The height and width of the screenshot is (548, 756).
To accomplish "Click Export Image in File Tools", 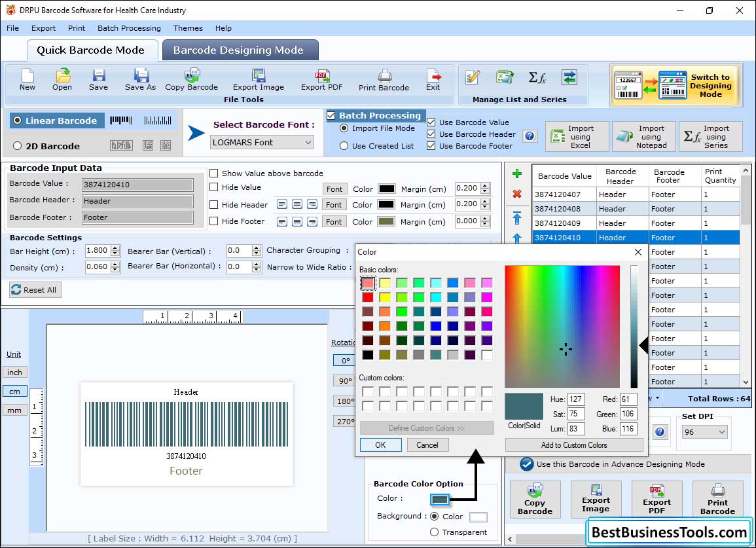I will 259,80.
